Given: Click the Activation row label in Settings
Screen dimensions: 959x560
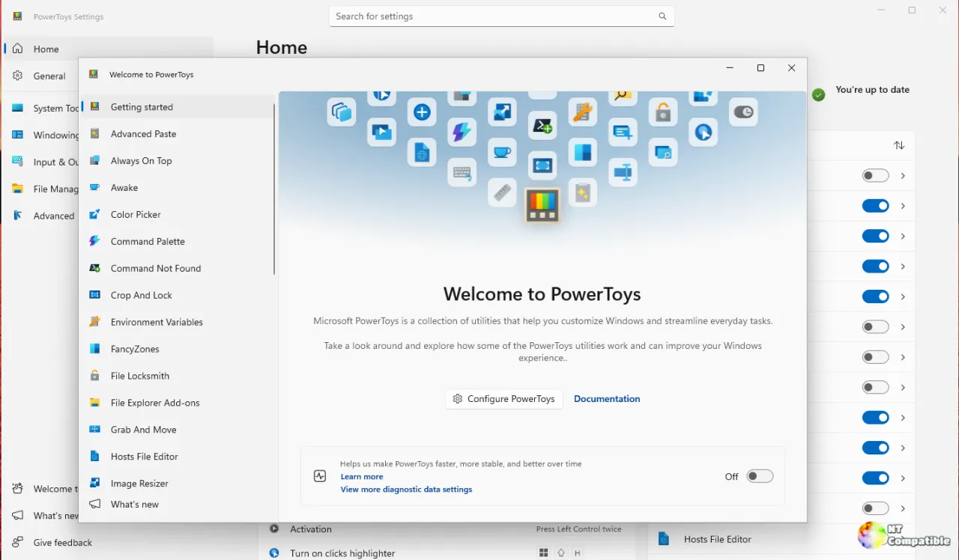Looking at the screenshot, I should [x=311, y=529].
